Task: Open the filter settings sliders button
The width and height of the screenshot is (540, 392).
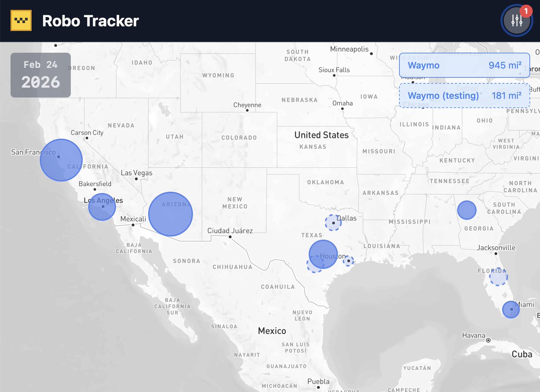Action: (x=517, y=20)
